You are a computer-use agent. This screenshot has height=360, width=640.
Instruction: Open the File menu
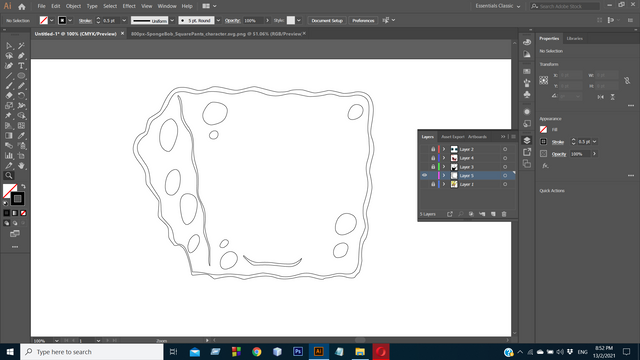(42, 6)
